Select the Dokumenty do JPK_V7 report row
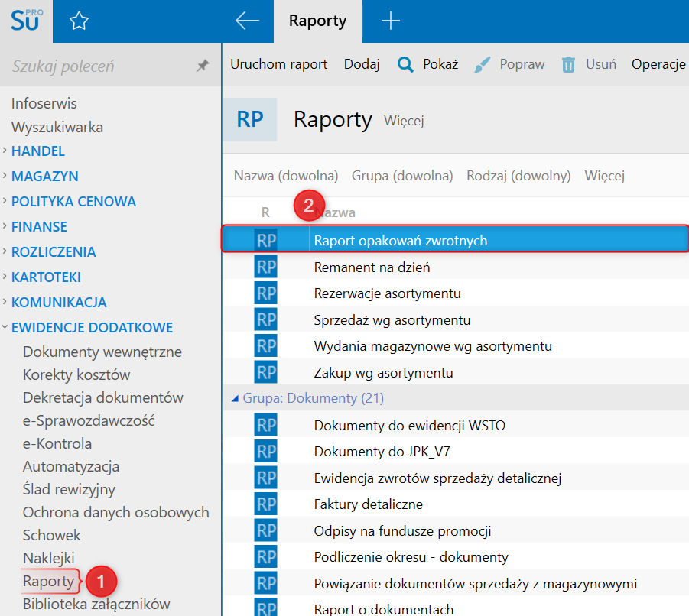This screenshot has width=689, height=616. click(x=382, y=452)
